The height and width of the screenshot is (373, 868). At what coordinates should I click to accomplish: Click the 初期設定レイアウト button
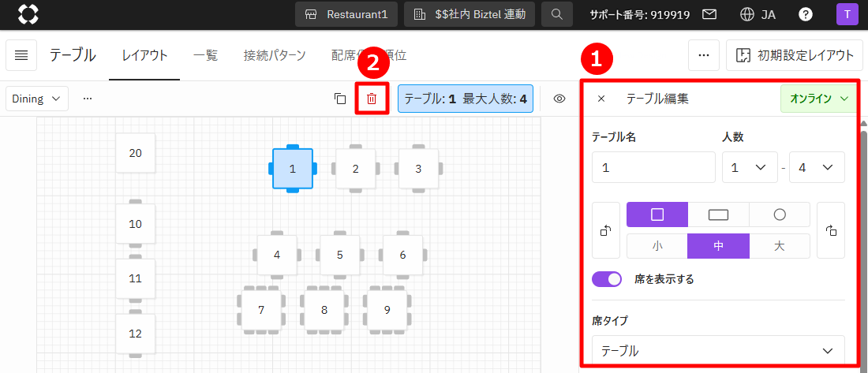click(x=794, y=55)
